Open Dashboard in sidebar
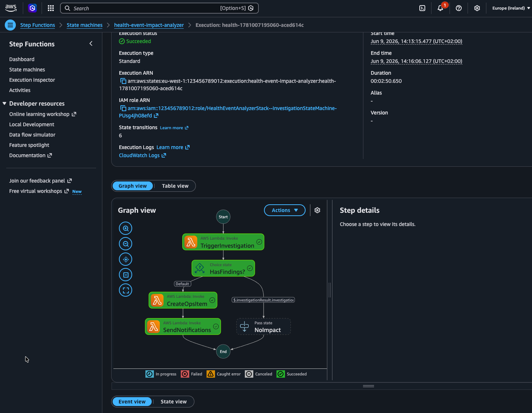This screenshot has height=413, width=532. [x=22, y=59]
